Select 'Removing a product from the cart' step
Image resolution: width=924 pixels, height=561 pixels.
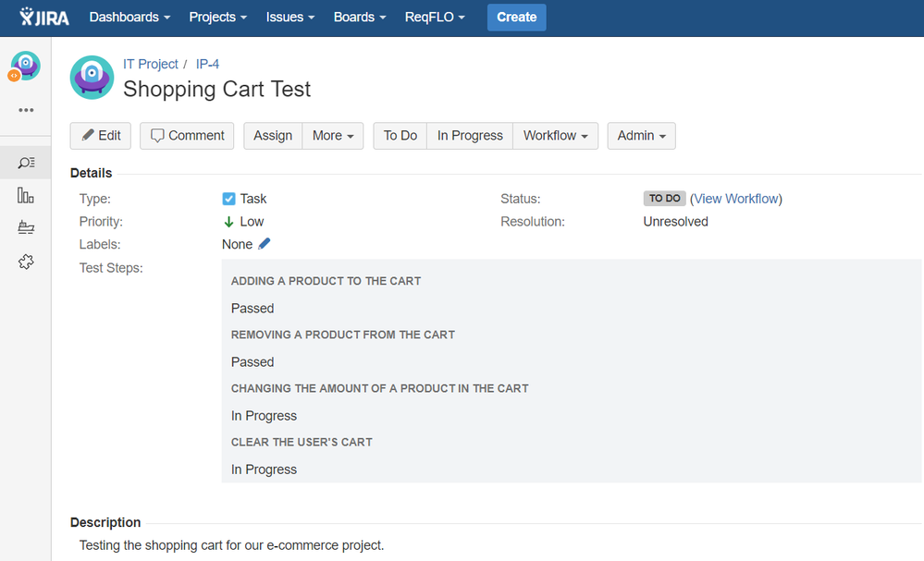[x=343, y=335]
